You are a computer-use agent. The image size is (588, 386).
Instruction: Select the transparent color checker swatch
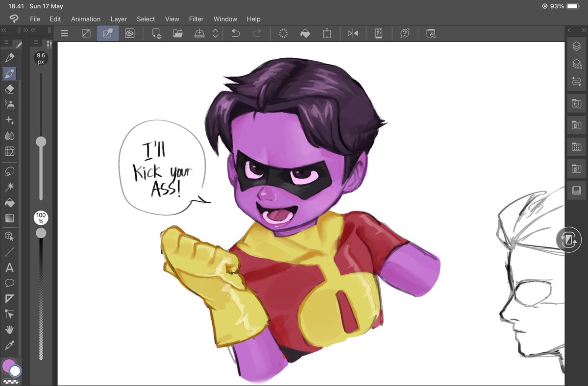pos(10,382)
